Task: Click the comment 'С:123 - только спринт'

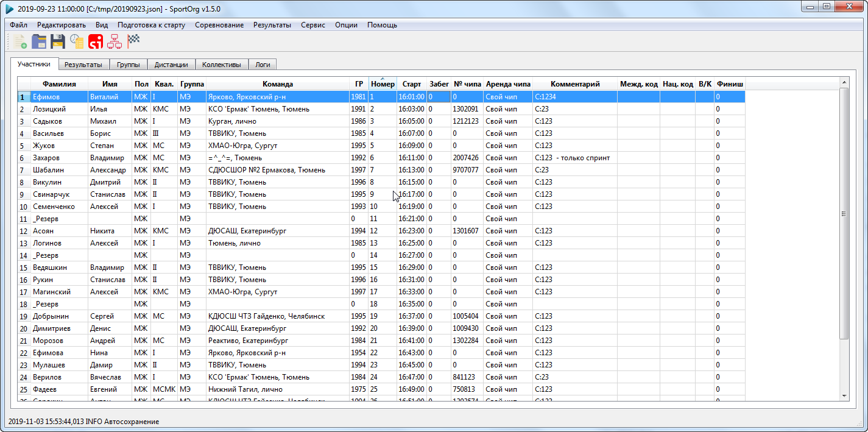Action: 575,158
